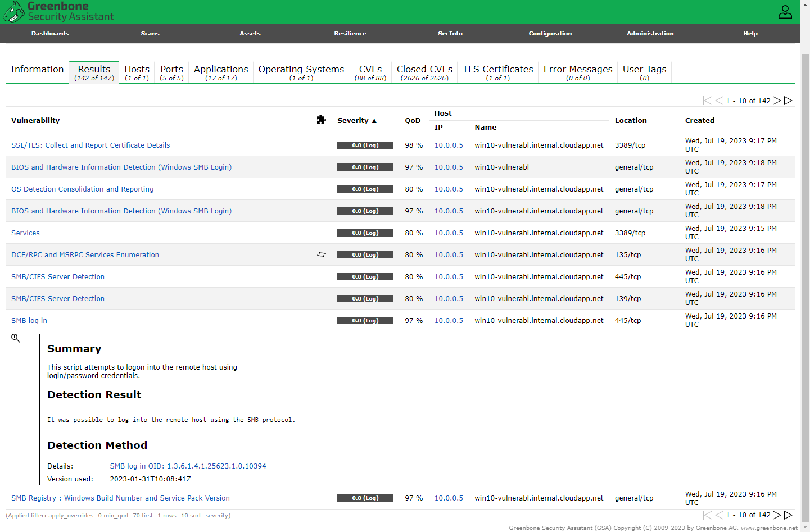Open the Dashboards menu
810x532 pixels.
tap(50, 34)
